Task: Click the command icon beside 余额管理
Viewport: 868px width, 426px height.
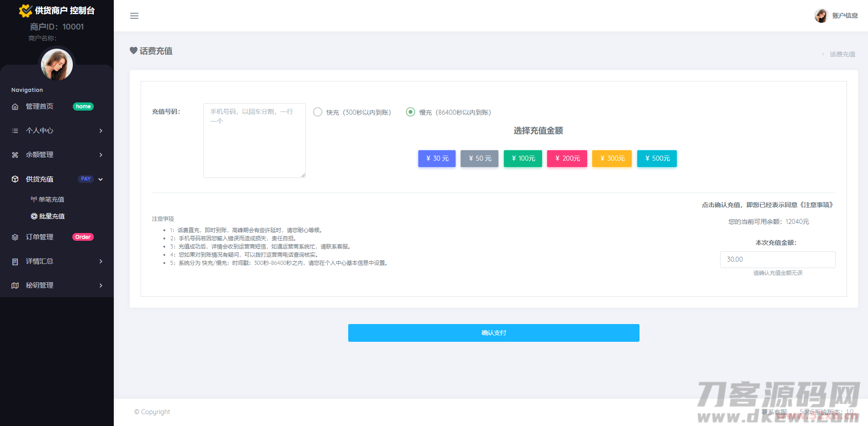Action: click(15, 155)
